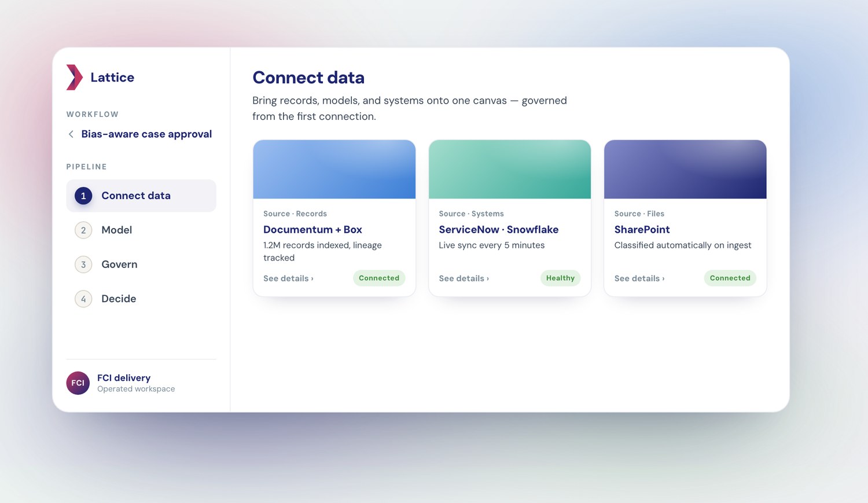Click the Connected badge on Documentum card
This screenshot has width=868, height=503.
[x=379, y=278]
